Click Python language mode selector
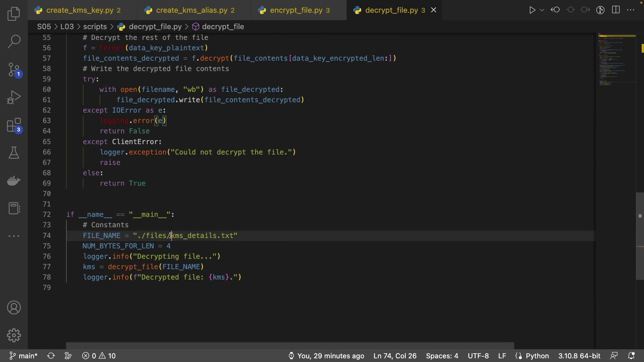Viewport: 644px width, 362px height. tap(537, 356)
